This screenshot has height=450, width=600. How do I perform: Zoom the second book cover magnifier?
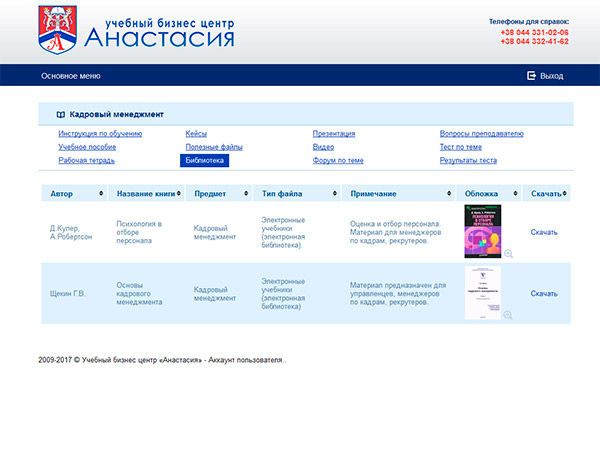[508, 315]
